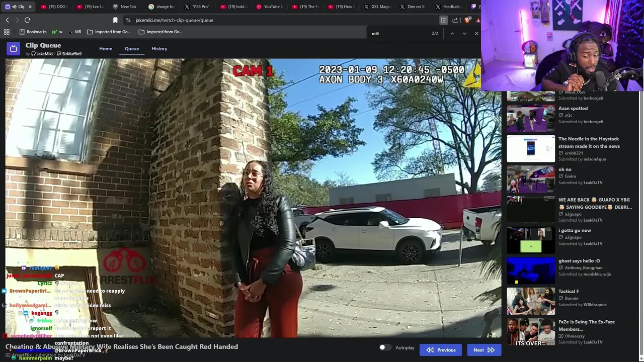Go to the previous find result arrow
This screenshot has height=362, width=644.
coord(452,33)
